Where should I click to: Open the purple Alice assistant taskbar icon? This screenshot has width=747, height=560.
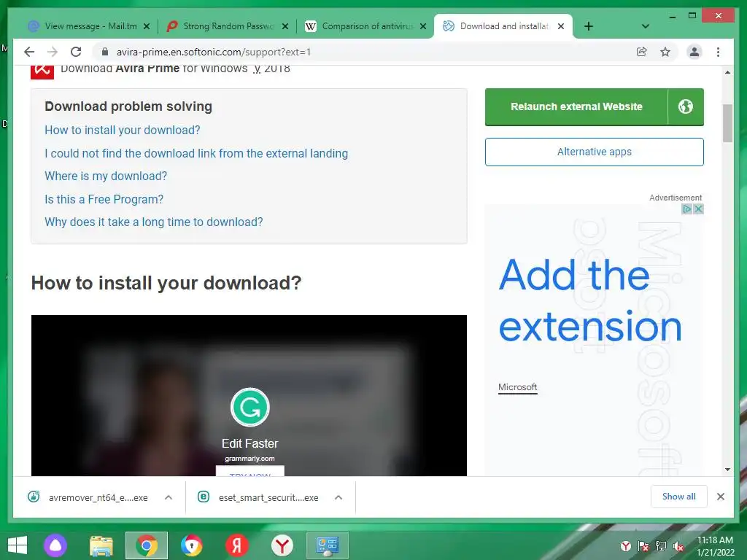point(55,545)
